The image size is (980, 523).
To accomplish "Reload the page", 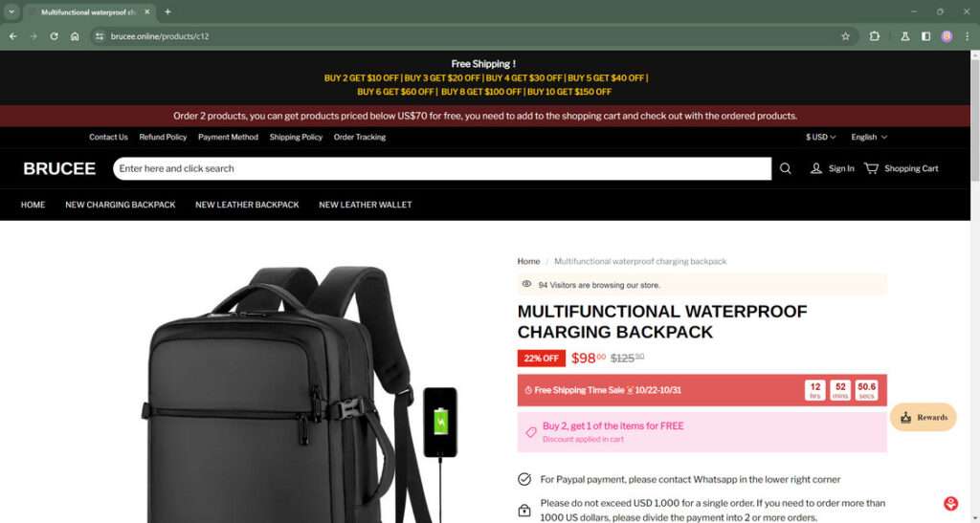I will 54,36.
